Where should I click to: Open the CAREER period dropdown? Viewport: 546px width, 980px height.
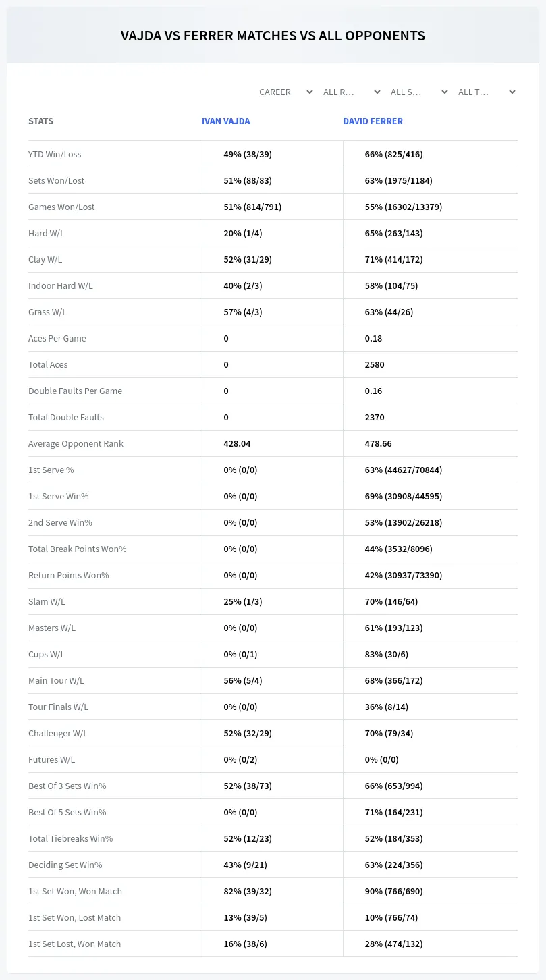pos(285,92)
